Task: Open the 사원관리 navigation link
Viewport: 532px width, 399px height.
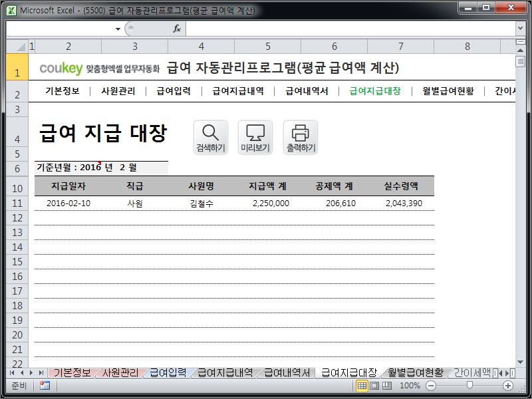Action: click(118, 91)
